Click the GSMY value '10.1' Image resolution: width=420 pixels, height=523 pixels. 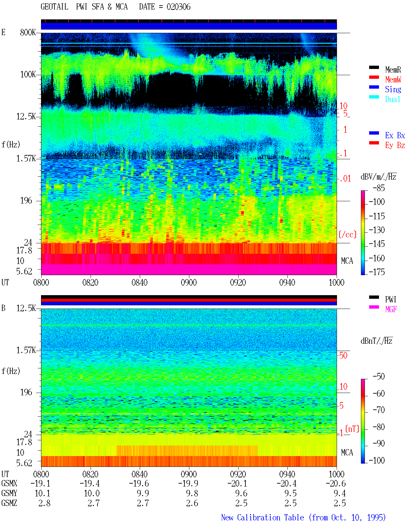tap(42, 493)
